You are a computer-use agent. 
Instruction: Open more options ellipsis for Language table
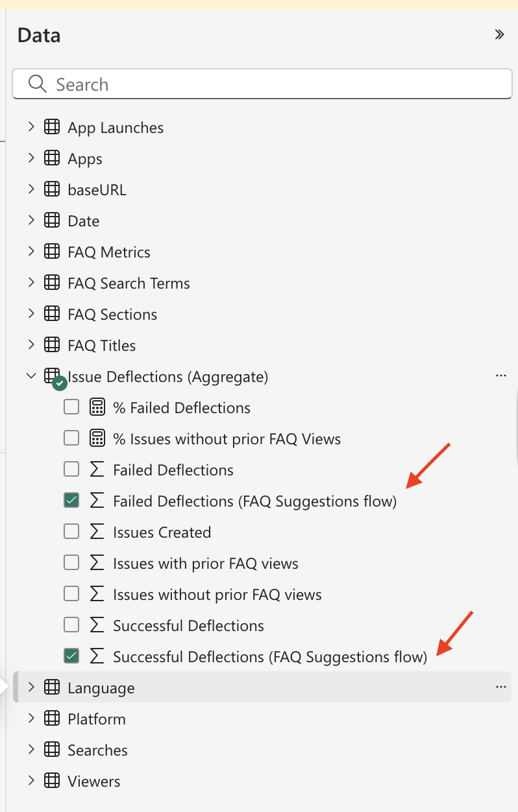tap(500, 687)
